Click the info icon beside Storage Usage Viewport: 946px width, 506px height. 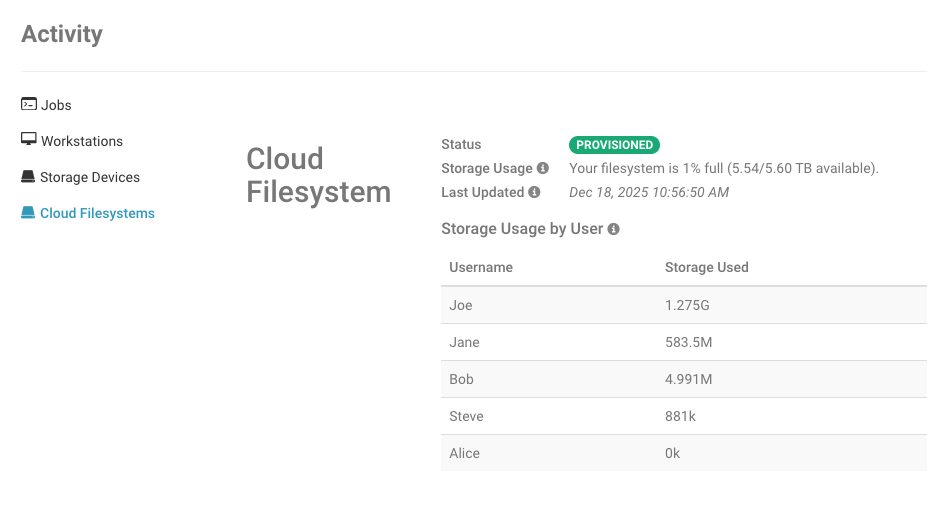click(x=543, y=168)
